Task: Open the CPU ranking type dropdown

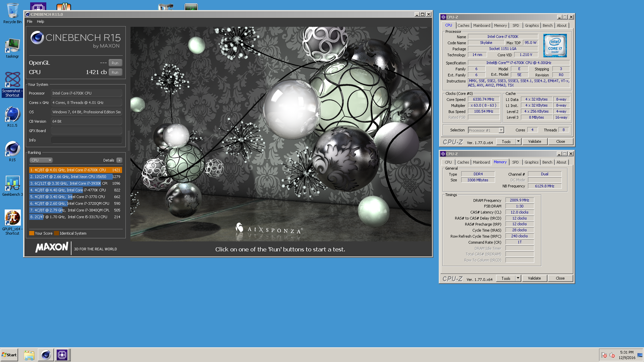Action: (x=41, y=160)
